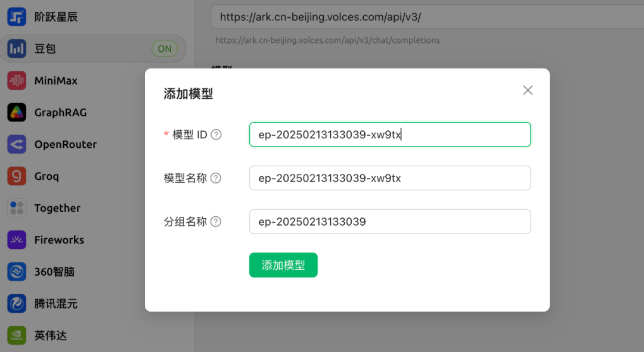
Task: Focus the 模型 ID input field
Action: point(389,135)
